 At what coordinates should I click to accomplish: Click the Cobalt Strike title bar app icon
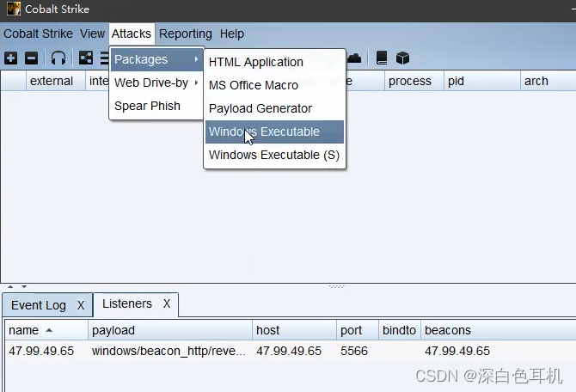click(14, 9)
